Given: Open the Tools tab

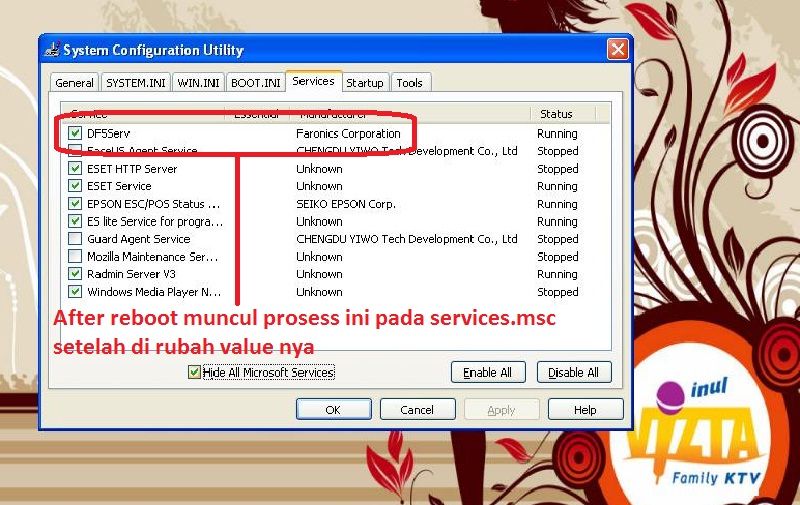Looking at the screenshot, I should coord(410,83).
